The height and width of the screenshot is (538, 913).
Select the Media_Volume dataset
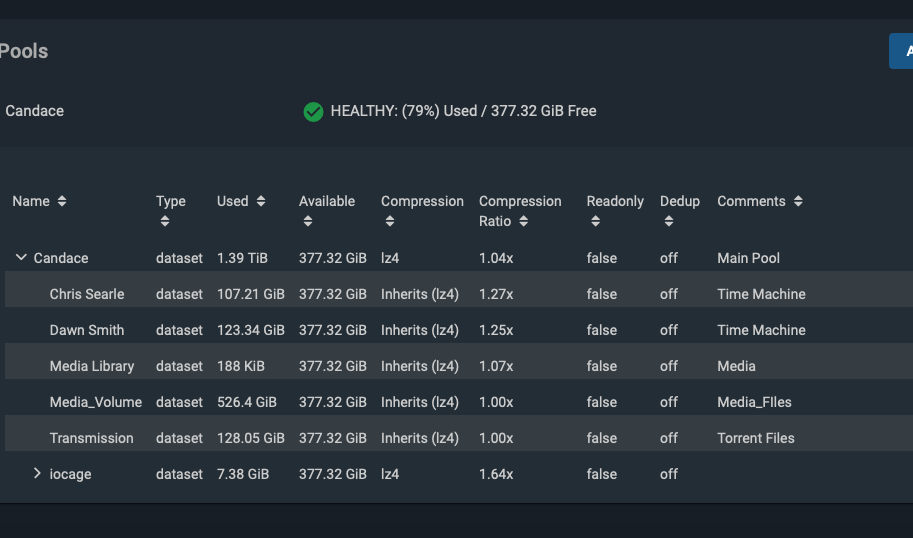tap(96, 402)
